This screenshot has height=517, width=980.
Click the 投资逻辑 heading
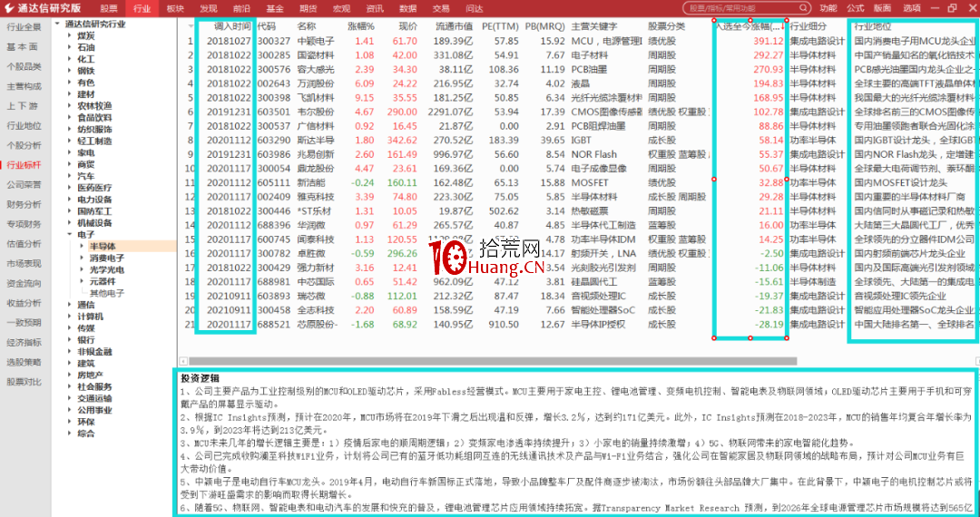[x=200, y=378]
